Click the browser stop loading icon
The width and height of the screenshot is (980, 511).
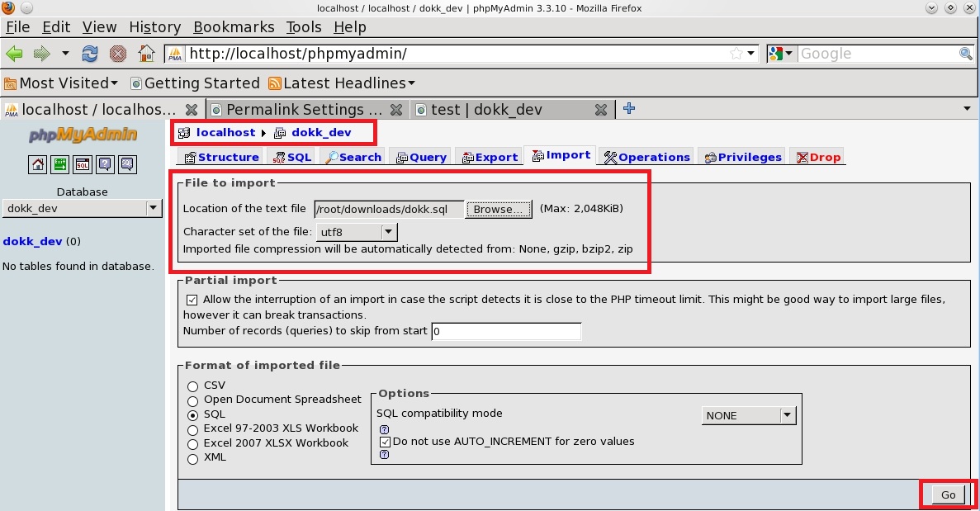(x=118, y=54)
